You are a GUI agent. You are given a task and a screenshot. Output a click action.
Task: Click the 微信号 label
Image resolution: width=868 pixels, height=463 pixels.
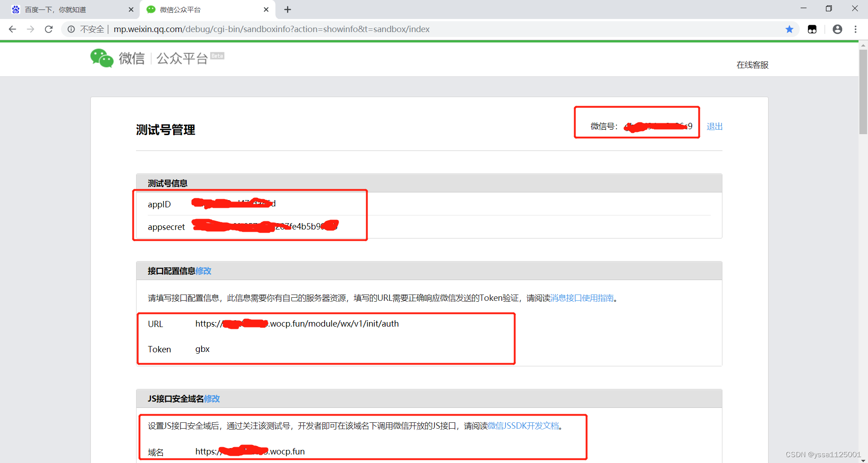pos(604,126)
